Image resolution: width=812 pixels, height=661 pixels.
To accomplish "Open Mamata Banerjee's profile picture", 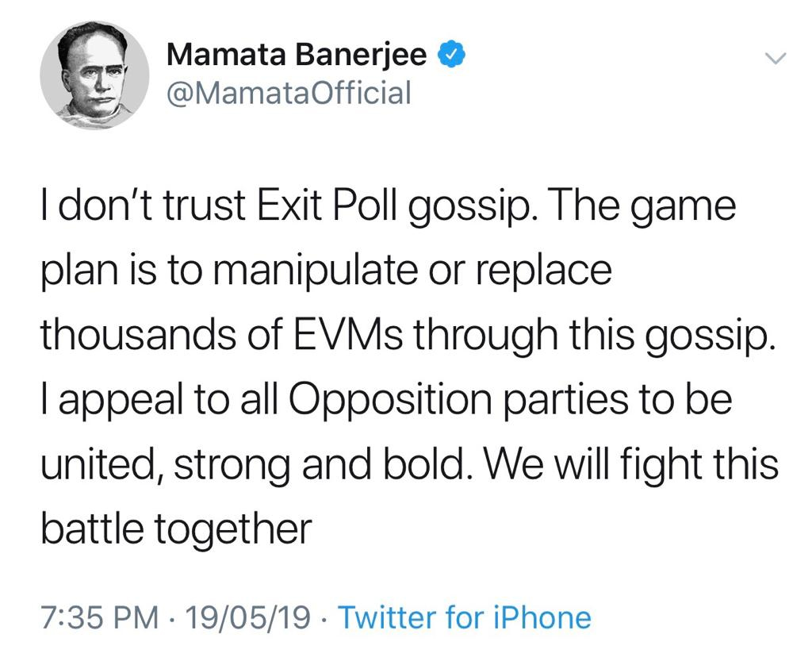I will 95,75.
